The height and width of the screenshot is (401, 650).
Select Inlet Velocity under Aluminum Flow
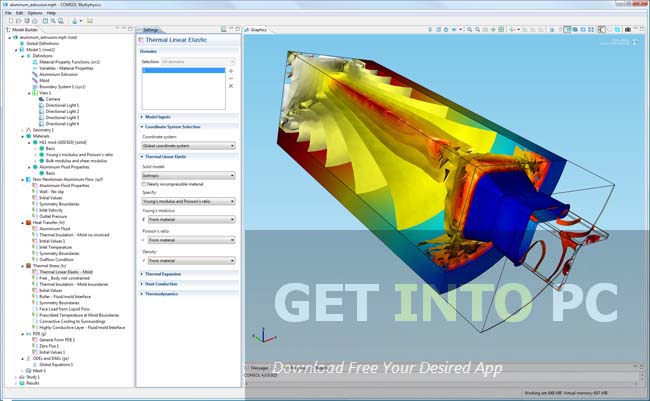51,210
